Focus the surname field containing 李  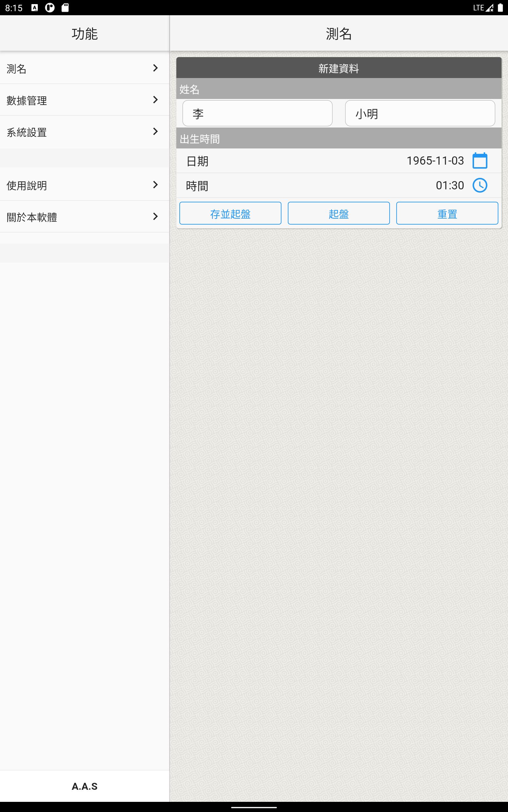[x=257, y=114]
